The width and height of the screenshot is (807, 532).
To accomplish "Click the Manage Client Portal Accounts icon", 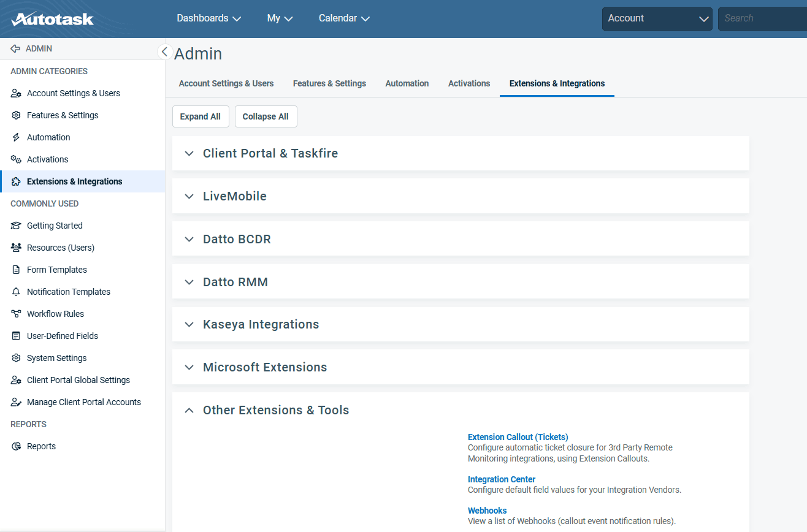I will pos(16,402).
